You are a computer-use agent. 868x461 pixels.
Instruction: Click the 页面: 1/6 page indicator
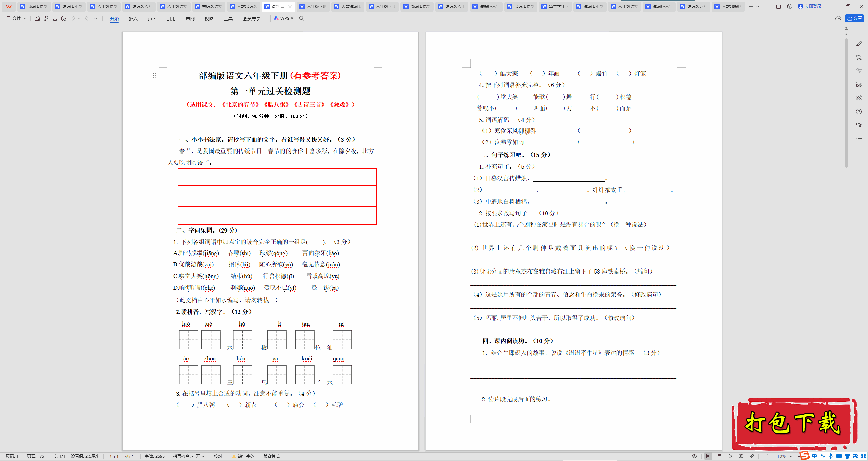[36, 456]
